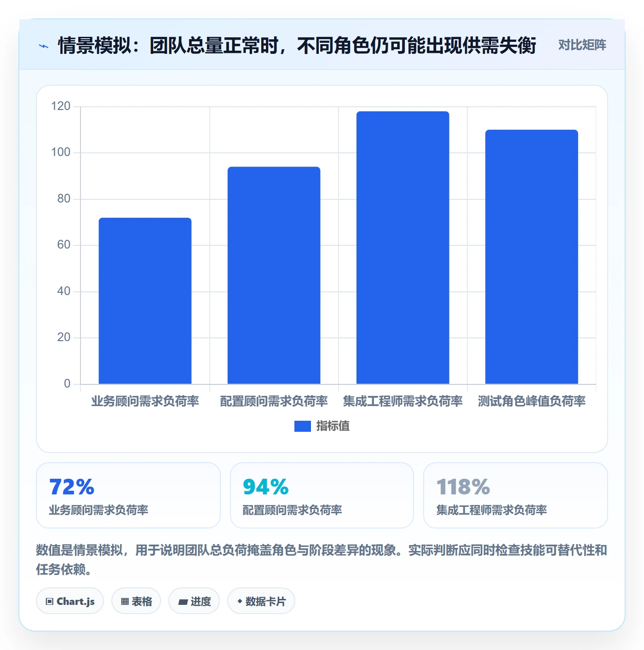Click the y-axis value 40
Image resolution: width=644 pixels, height=650 pixels.
(x=63, y=291)
